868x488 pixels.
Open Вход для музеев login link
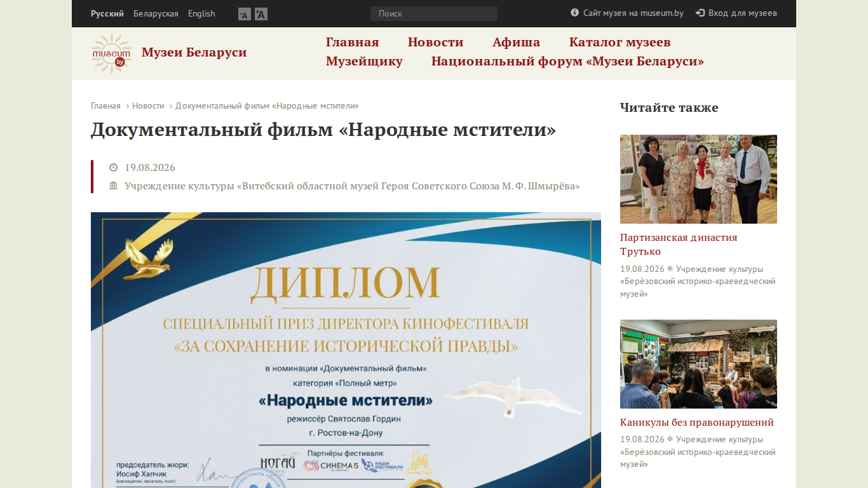coord(743,13)
